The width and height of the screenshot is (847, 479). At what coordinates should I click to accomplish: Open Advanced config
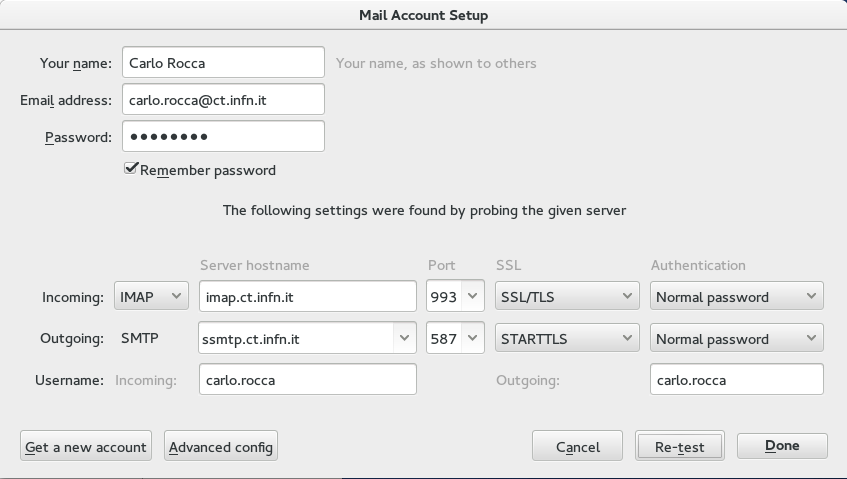[221, 446]
